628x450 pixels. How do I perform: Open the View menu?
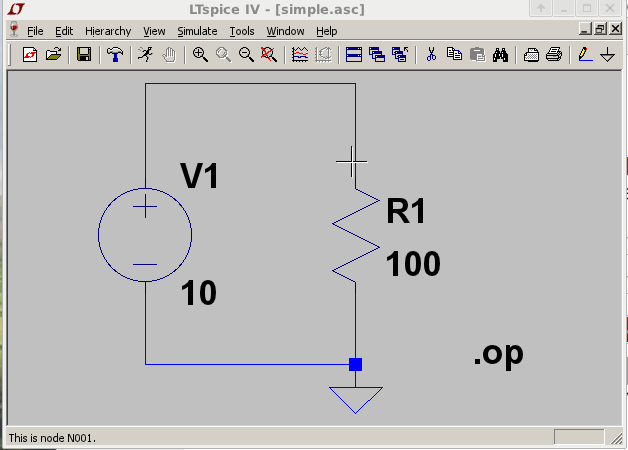pos(154,31)
